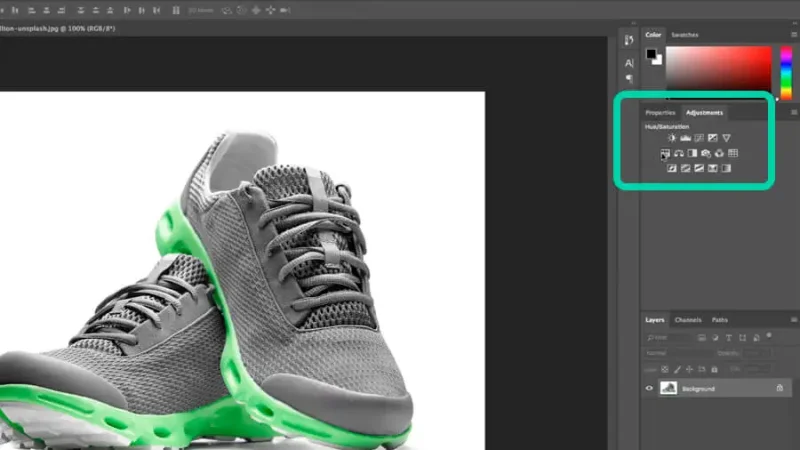Filter Layers panel by pixel layers
The height and width of the screenshot is (450, 800).
tap(702, 338)
